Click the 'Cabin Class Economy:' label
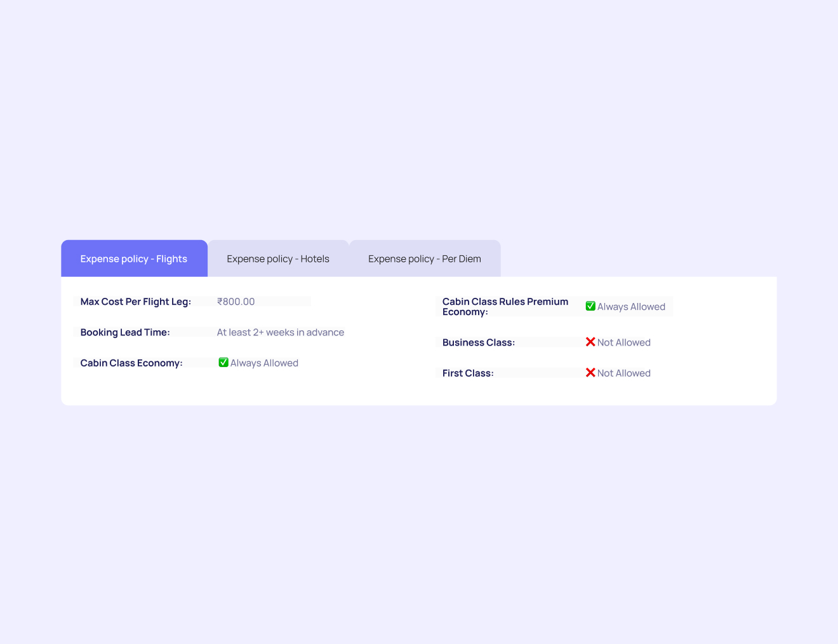The height and width of the screenshot is (644, 838). [131, 363]
